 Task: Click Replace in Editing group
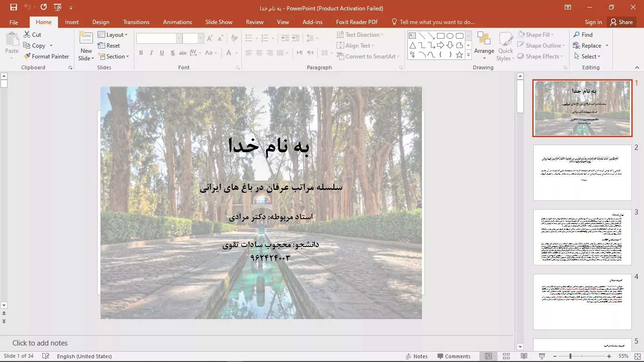click(587, 46)
